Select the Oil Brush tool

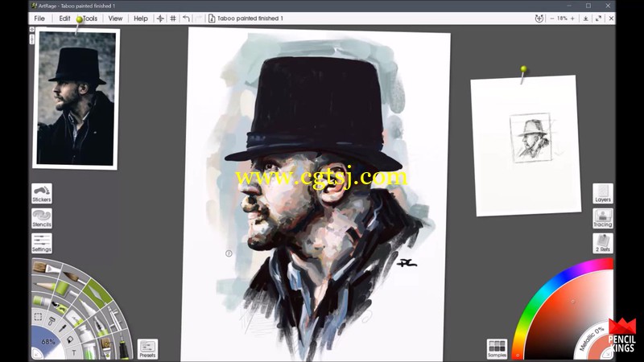(x=46, y=269)
